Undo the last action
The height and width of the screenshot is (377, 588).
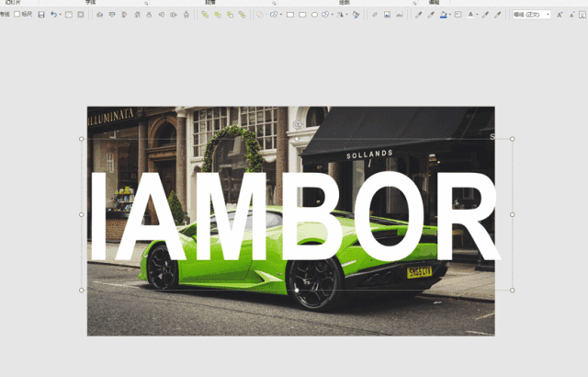pyautogui.click(x=53, y=15)
